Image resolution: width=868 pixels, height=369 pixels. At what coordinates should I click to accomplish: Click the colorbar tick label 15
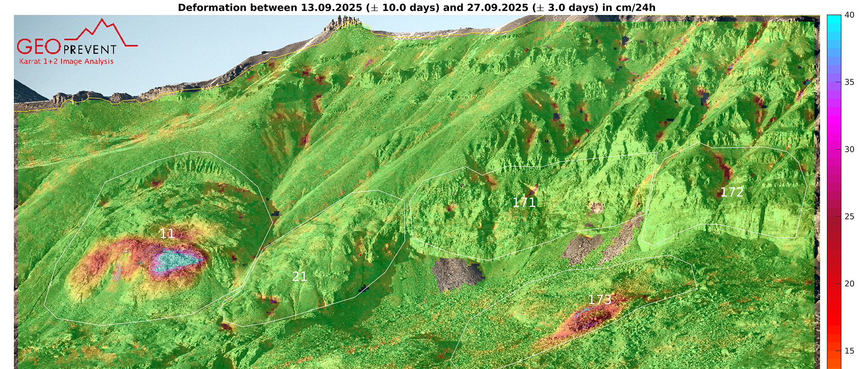(849, 351)
